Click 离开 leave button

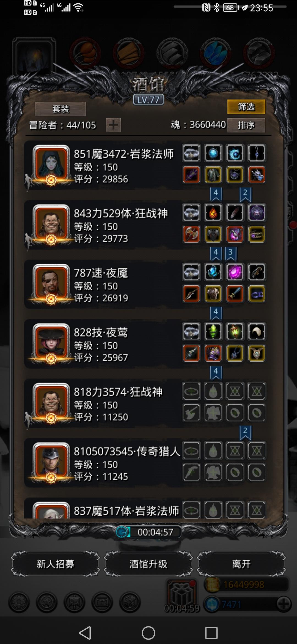click(x=241, y=564)
